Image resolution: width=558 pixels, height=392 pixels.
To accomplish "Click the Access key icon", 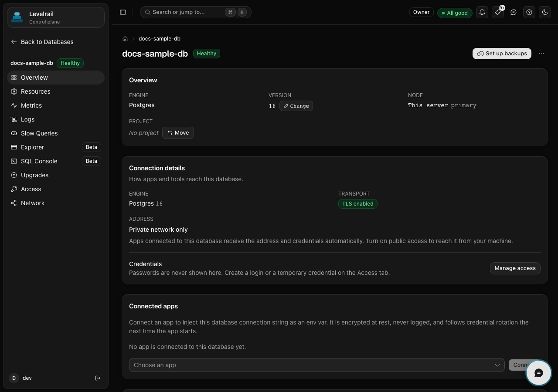I will [14, 189].
